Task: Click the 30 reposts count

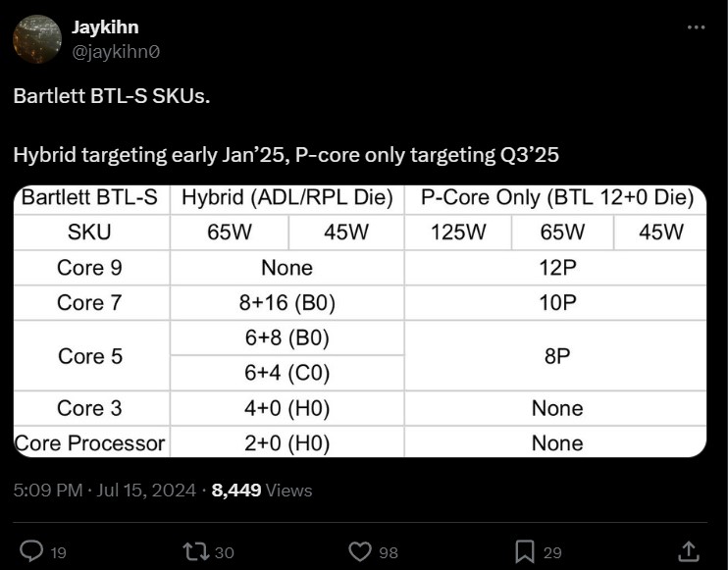Action: [x=225, y=552]
